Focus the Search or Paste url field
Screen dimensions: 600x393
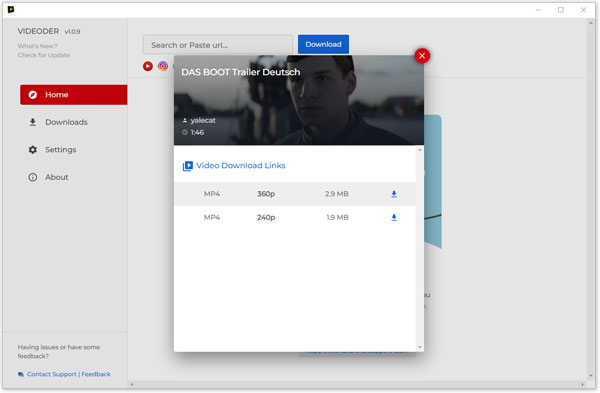coord(218,45)
